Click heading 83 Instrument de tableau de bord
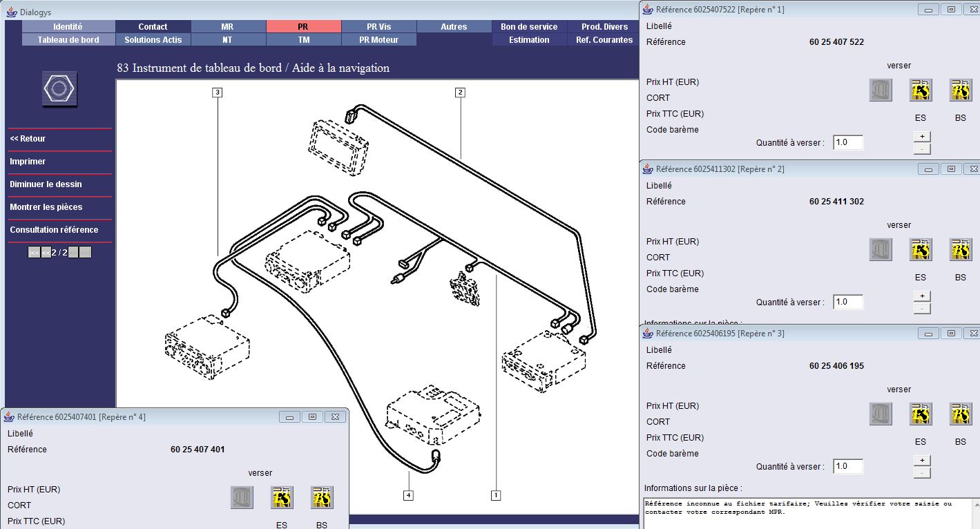 253,68
